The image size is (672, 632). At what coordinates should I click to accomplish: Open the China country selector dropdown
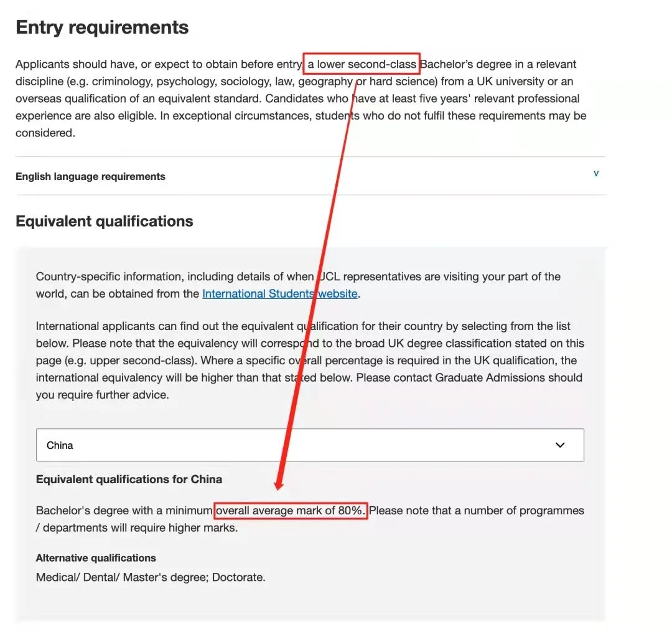(310, 445)
